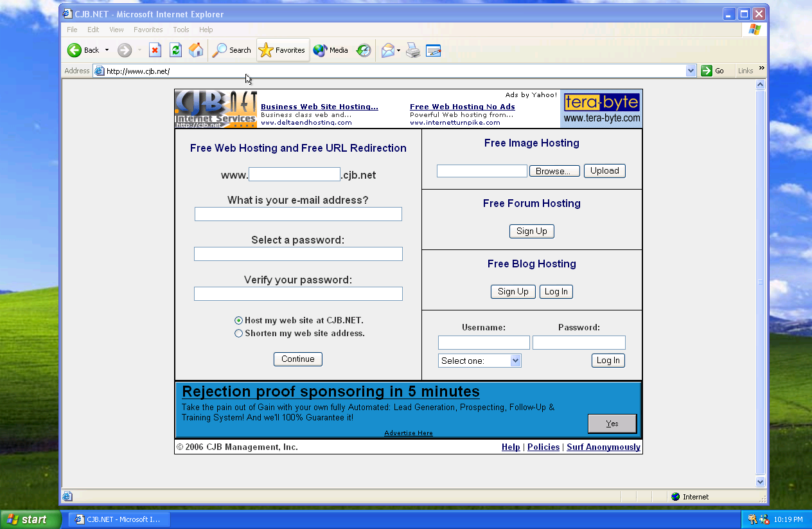This screenshot has width=812, height=529.
Task: Show browsing History icon
Action: tap(364, 50)
